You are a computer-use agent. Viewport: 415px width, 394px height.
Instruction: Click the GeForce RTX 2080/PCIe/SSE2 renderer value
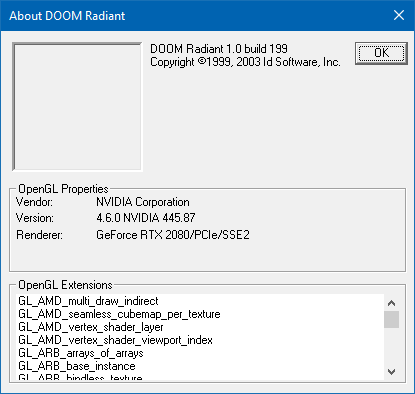click(173, 235)
